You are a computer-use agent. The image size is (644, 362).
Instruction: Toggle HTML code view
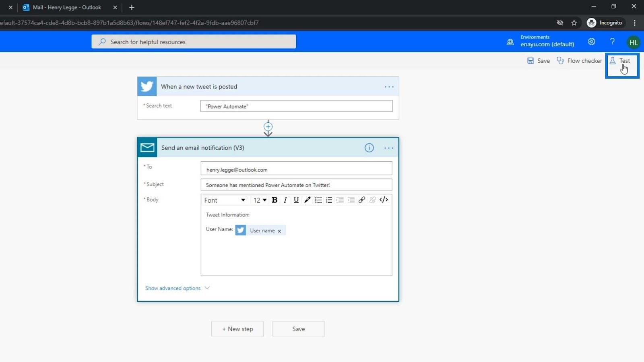[x=384, y=200]
